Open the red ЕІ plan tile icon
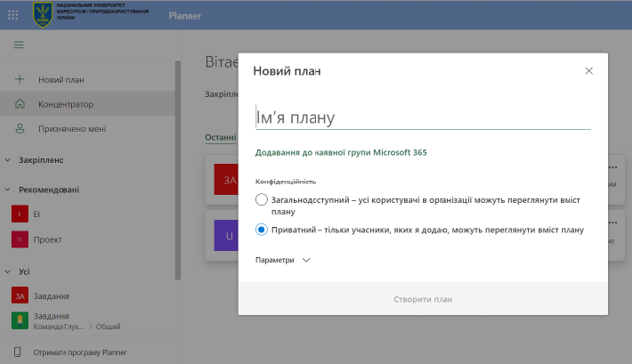The image size is (632, 364). (x=20, y=214)
